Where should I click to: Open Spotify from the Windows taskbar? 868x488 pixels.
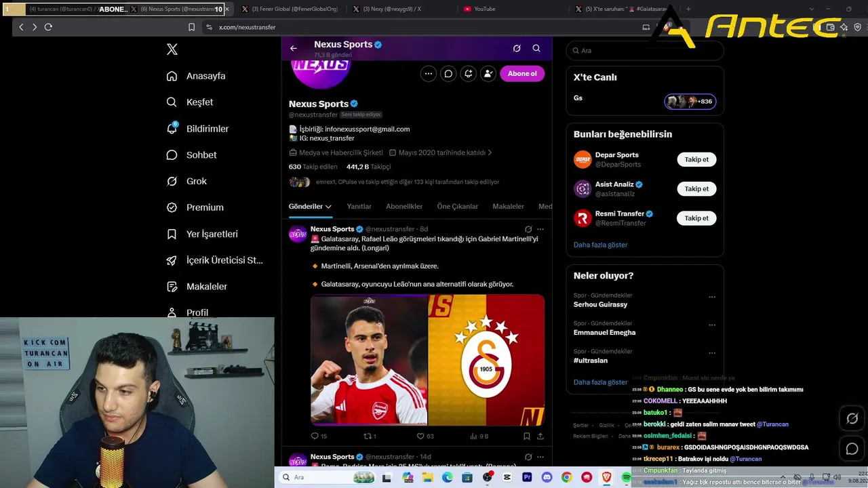coord(625,478)
